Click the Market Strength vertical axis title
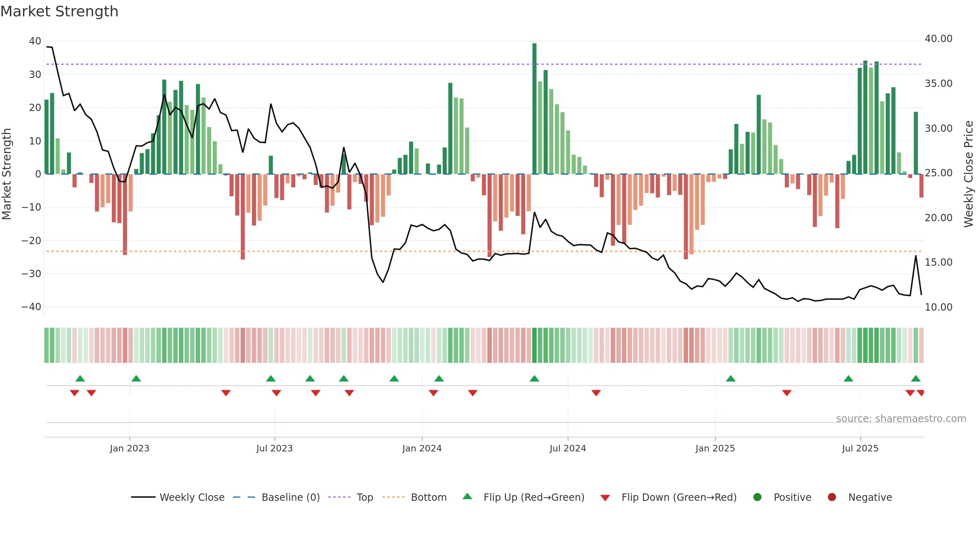The height and width of the screenshot is (551, 980). click(7, 174)
